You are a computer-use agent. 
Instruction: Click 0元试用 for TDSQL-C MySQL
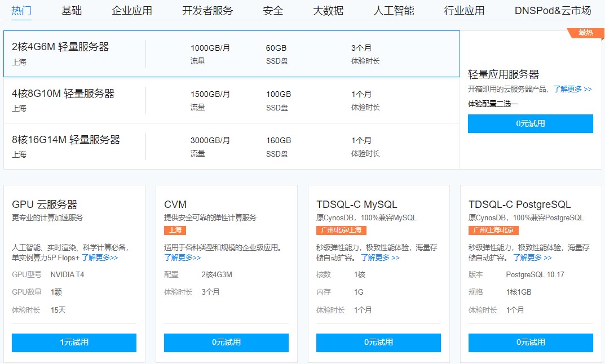tap(377, 343)
